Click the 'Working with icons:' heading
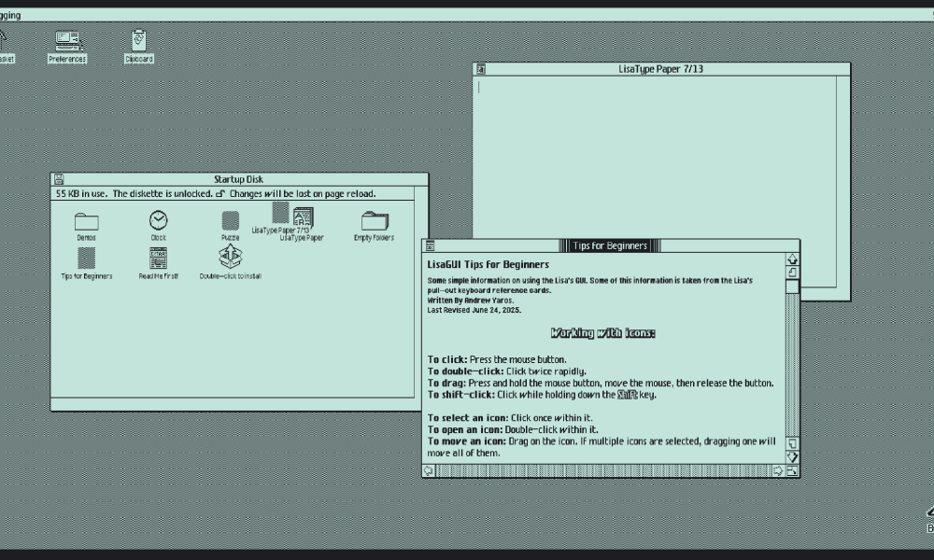Viewport: 934px width, 560px height. coord(602,332)
